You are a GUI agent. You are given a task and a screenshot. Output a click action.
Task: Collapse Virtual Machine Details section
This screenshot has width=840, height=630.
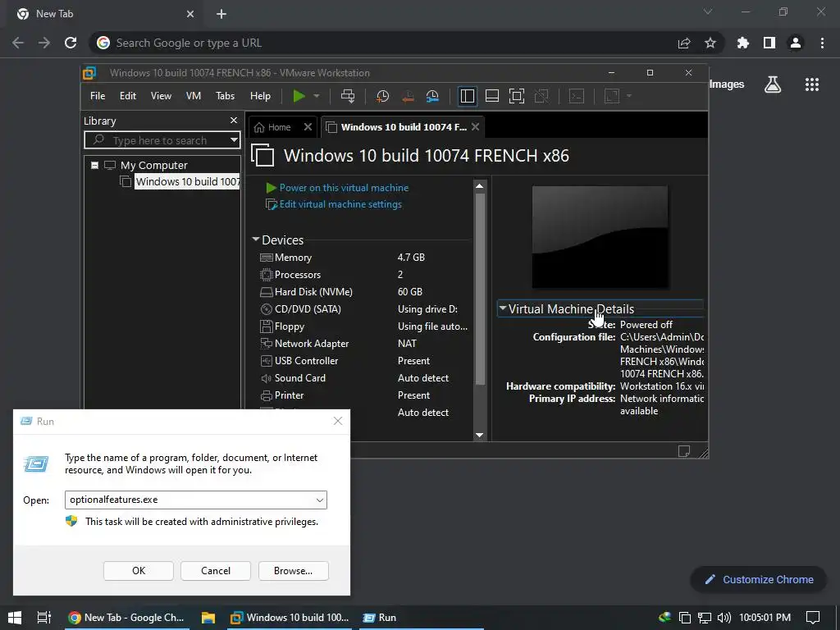click(503, 308)
